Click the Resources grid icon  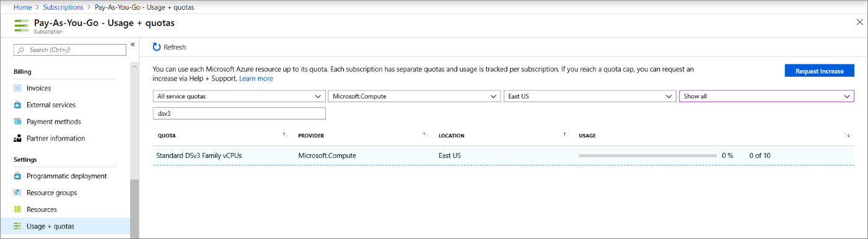[17, 209]
